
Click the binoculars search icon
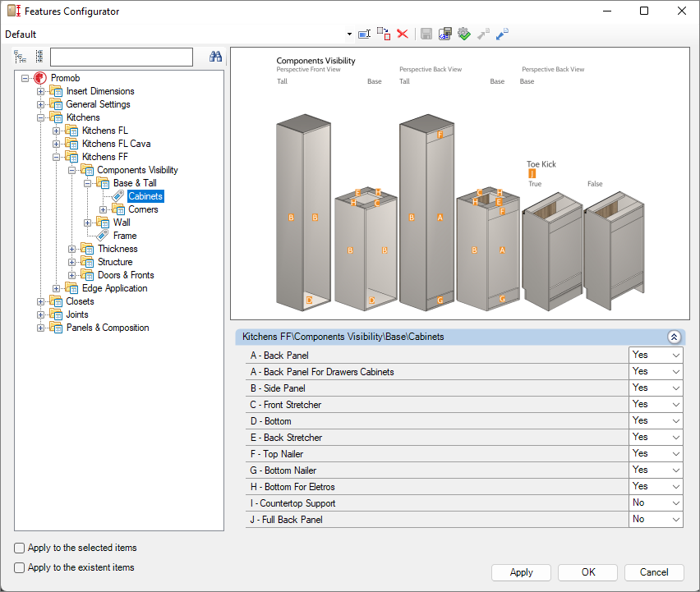click(215, 57)
